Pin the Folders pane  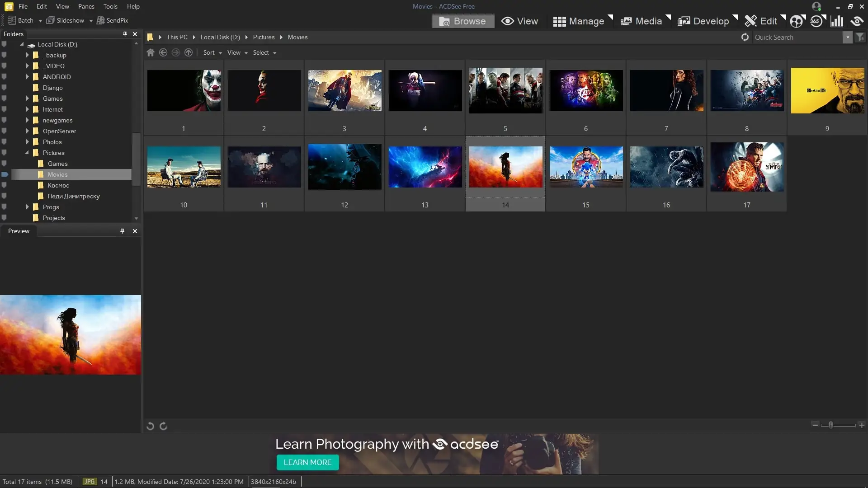point(125,34)
